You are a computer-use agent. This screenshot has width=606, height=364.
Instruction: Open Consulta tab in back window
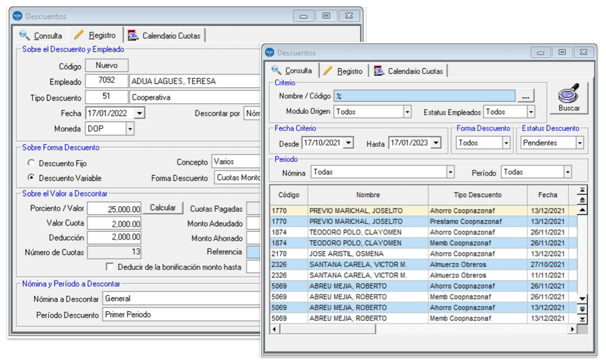[41, 35]
